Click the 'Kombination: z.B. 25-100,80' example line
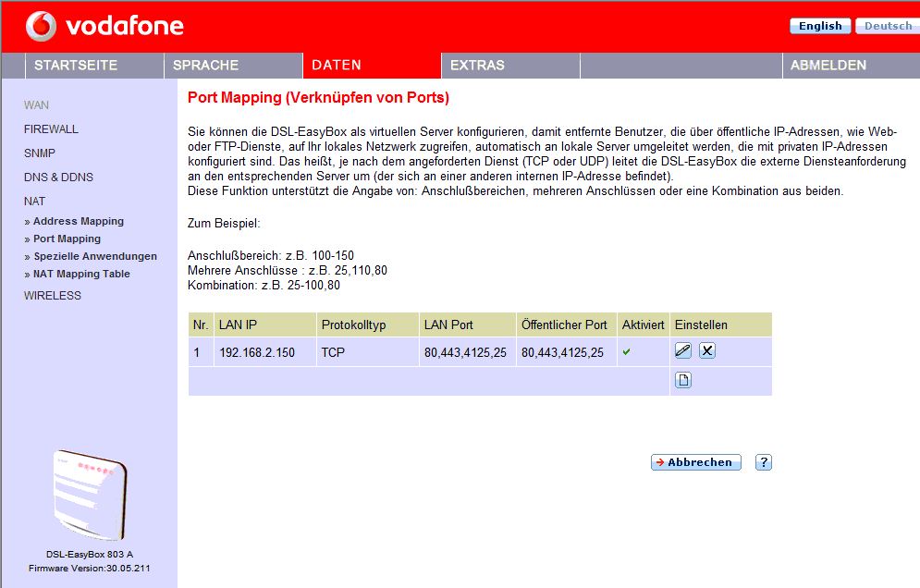The image size is (920, 588). (x=264, y=286)
